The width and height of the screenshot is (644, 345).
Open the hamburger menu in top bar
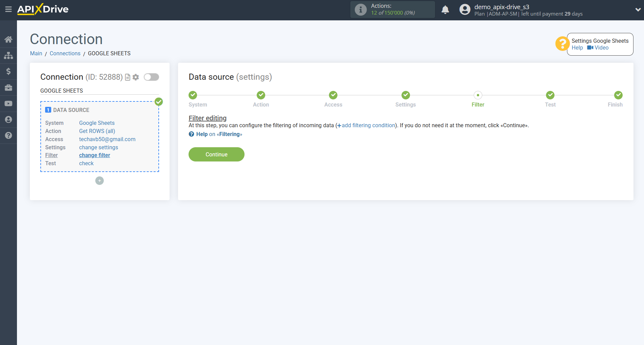pyautogui.click(x=8, y=9)
